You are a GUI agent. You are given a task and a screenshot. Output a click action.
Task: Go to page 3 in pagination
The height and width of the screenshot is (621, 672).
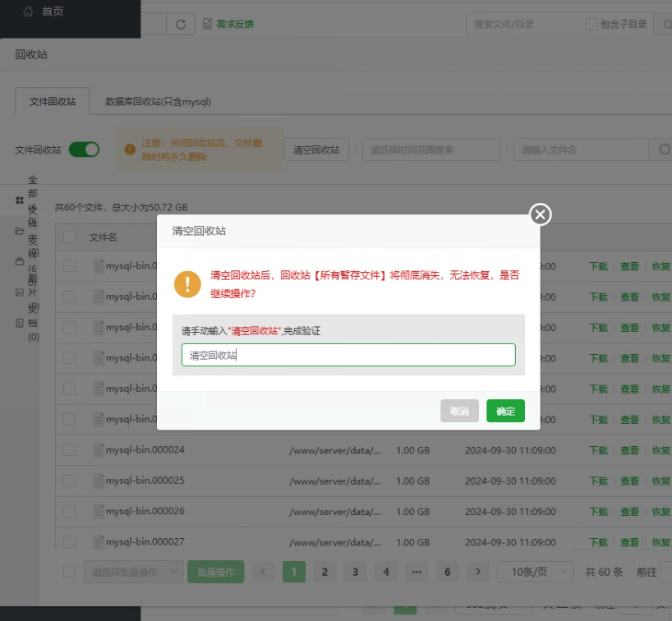point(355,572)
